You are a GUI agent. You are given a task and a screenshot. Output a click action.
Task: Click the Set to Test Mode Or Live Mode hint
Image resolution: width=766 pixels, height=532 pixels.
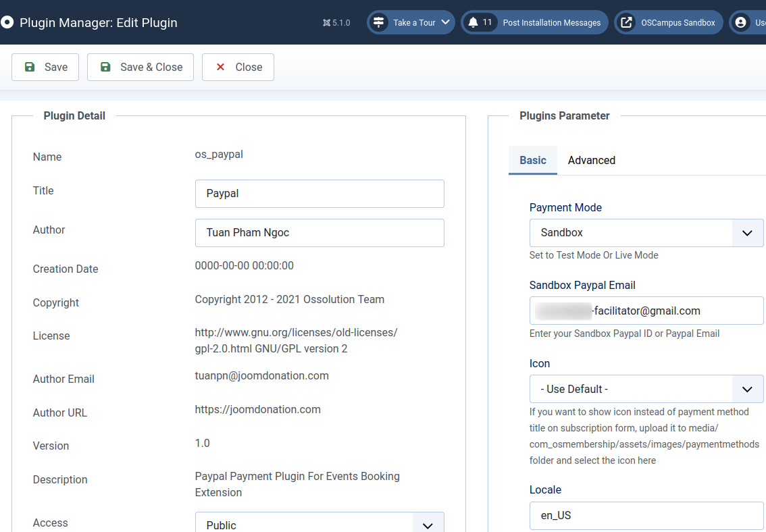(594, 255)
